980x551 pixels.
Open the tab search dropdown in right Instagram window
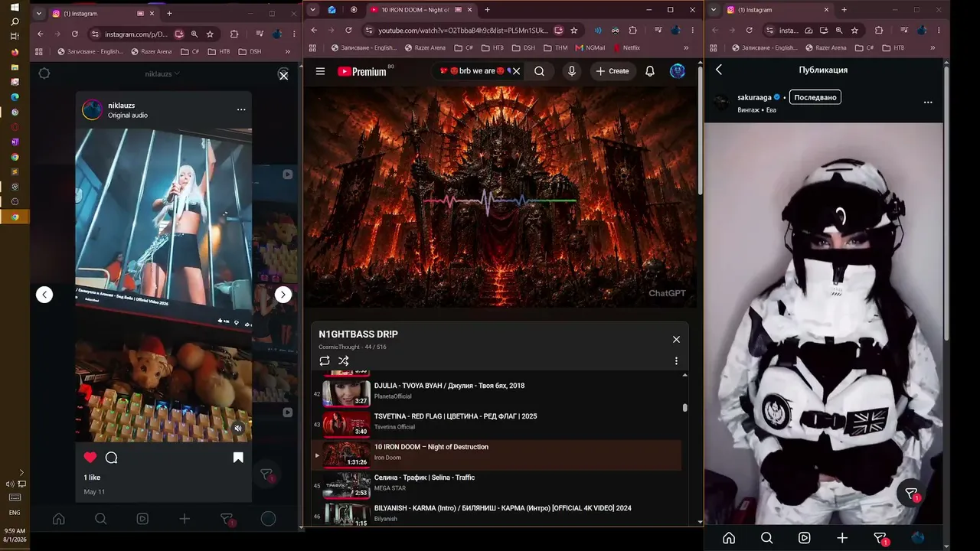[714, 10]
